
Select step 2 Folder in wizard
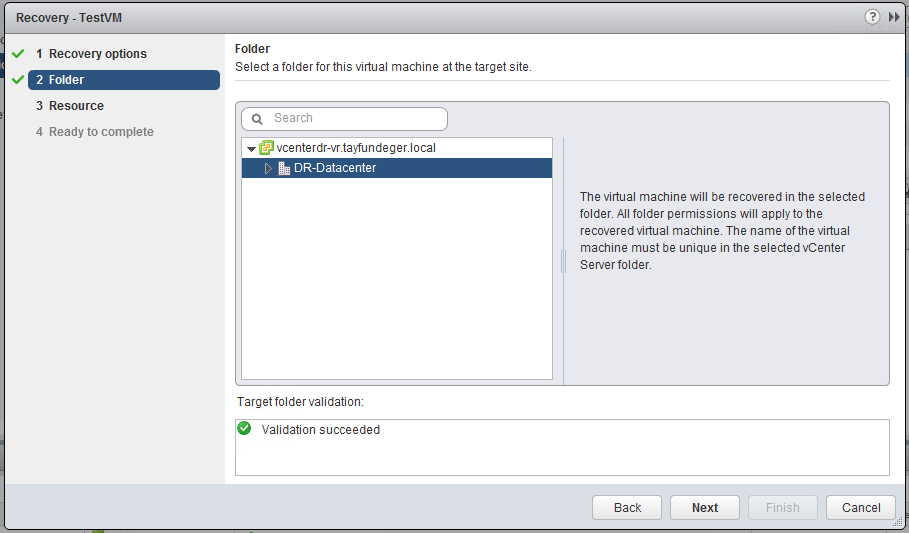pos(124,80)
